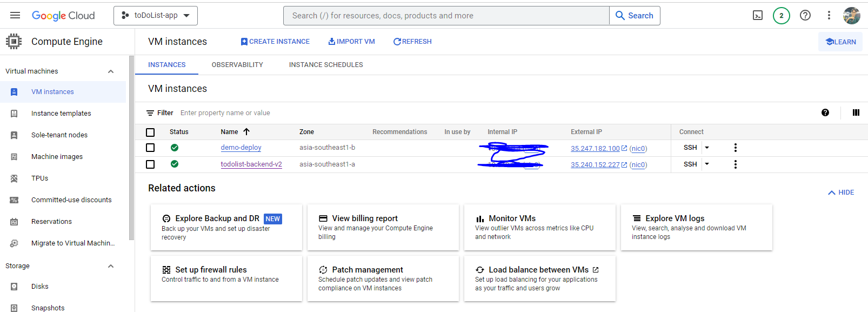Switch to the Instance schedules tab
This screenshot has height=312, width=868.
coord(326,65)
